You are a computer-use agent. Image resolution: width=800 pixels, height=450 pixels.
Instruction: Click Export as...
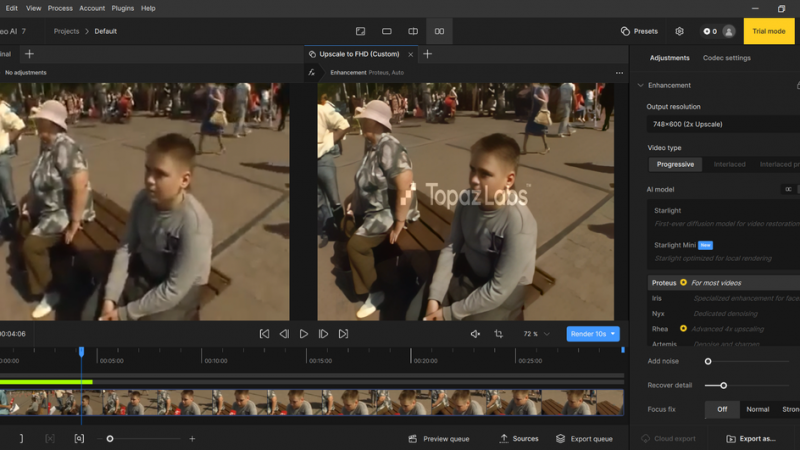tap(751, 438)
